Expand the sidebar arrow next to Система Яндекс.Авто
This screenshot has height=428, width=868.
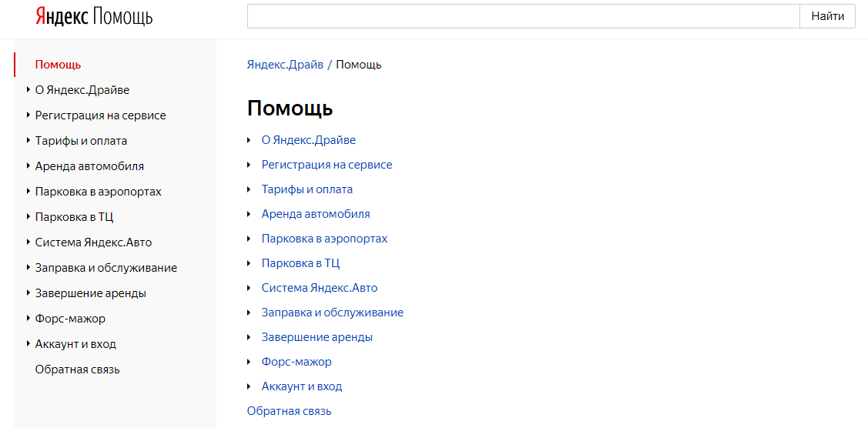pos(28,242)
